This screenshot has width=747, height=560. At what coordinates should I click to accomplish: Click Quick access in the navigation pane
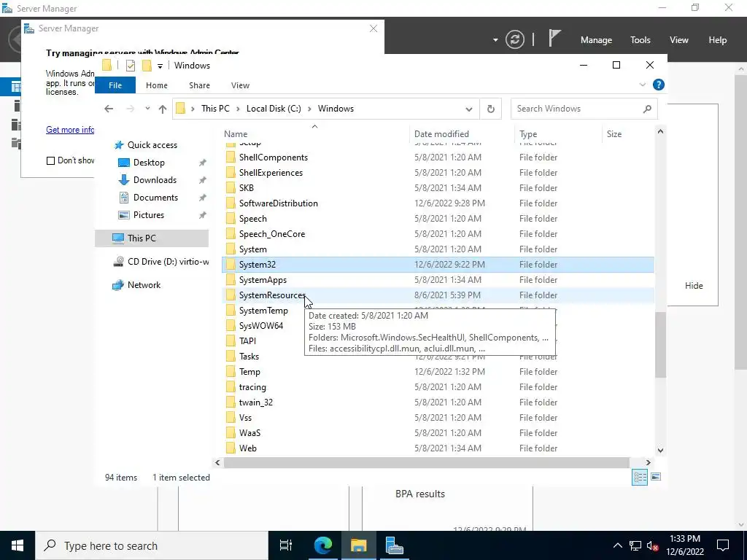(x=152, y=145)
